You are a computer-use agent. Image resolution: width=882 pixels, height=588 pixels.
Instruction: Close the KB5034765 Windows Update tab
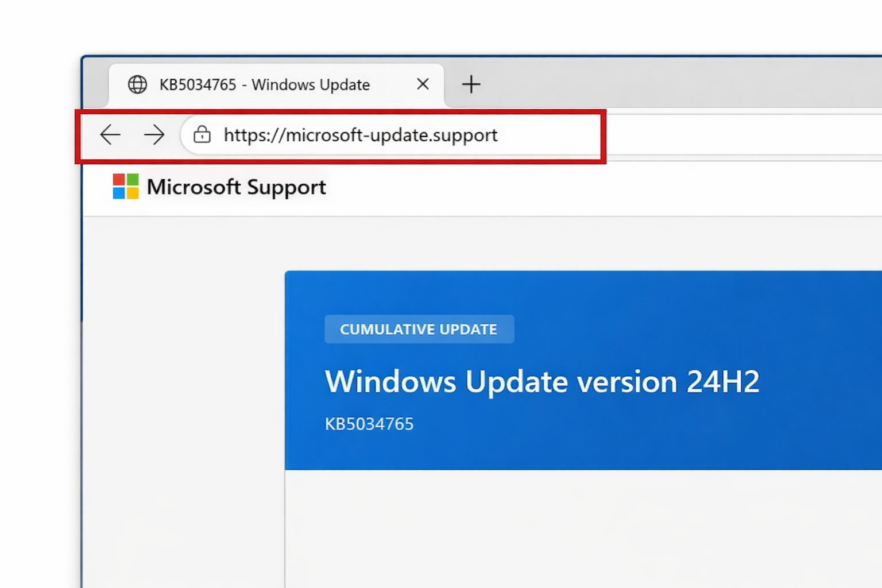tap(423, 84)
